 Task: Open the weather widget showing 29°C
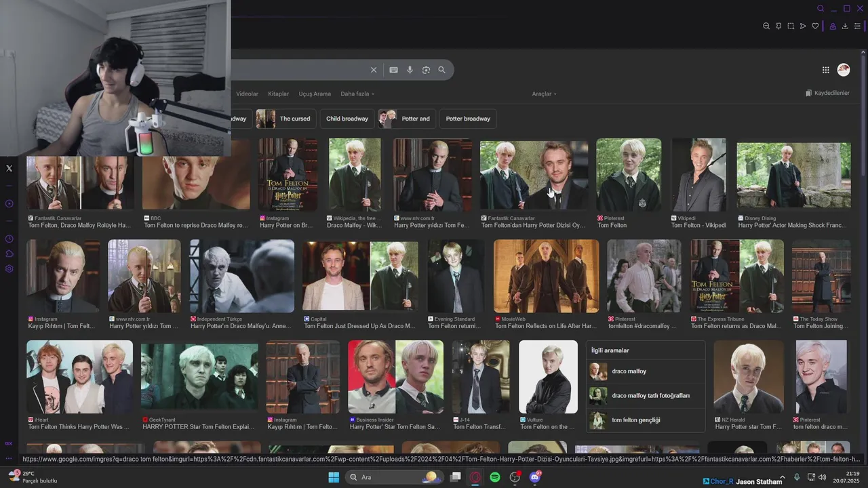point(33,477)
